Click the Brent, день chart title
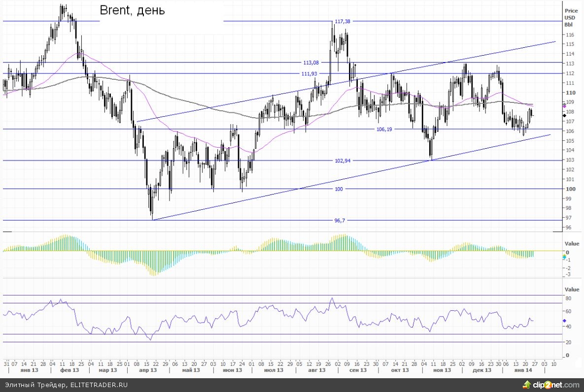 tap(132, 10)
